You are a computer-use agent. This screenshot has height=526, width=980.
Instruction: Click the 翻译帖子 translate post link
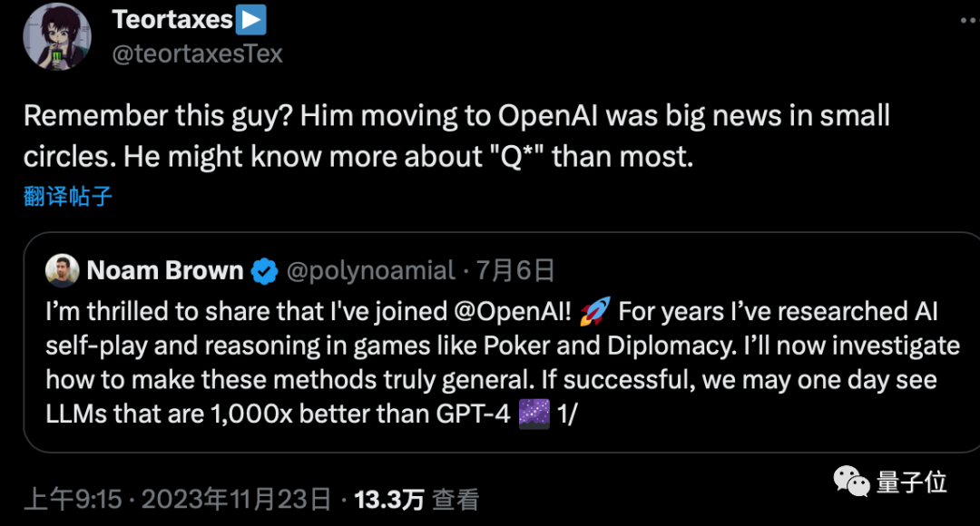click(x=67, y=196)
